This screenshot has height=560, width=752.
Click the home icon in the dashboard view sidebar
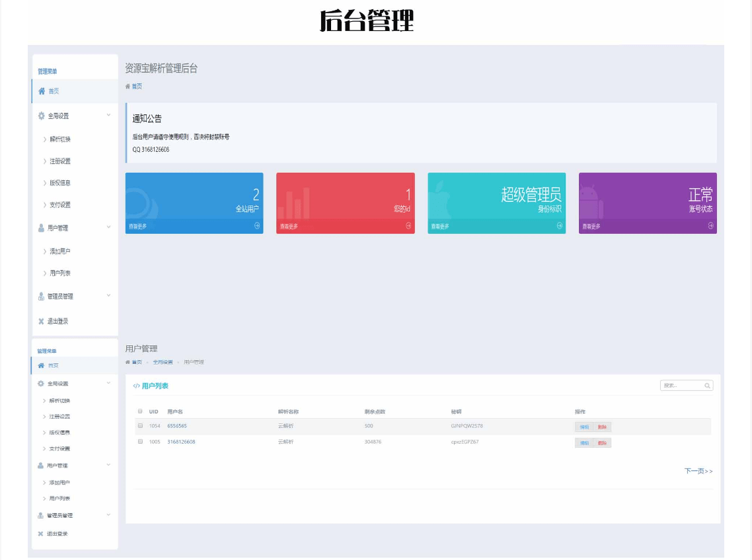click(x=42, y=91)
